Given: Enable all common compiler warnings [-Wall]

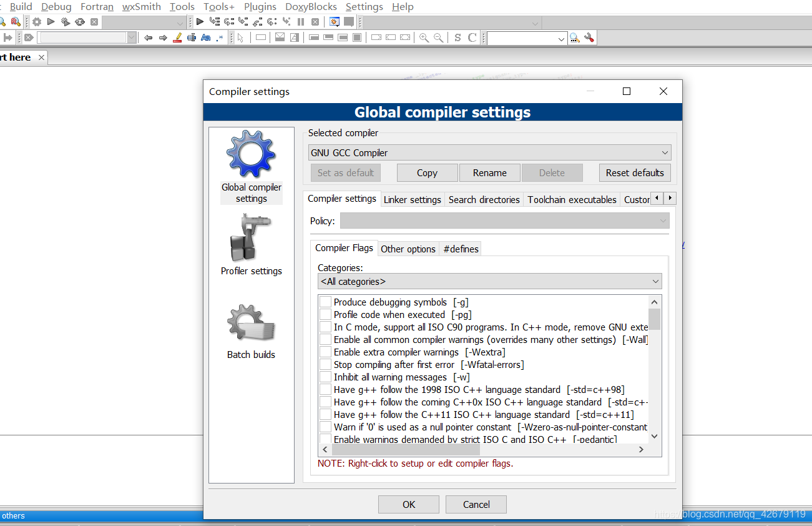Looking at the screenshot, I should [325, 339].
